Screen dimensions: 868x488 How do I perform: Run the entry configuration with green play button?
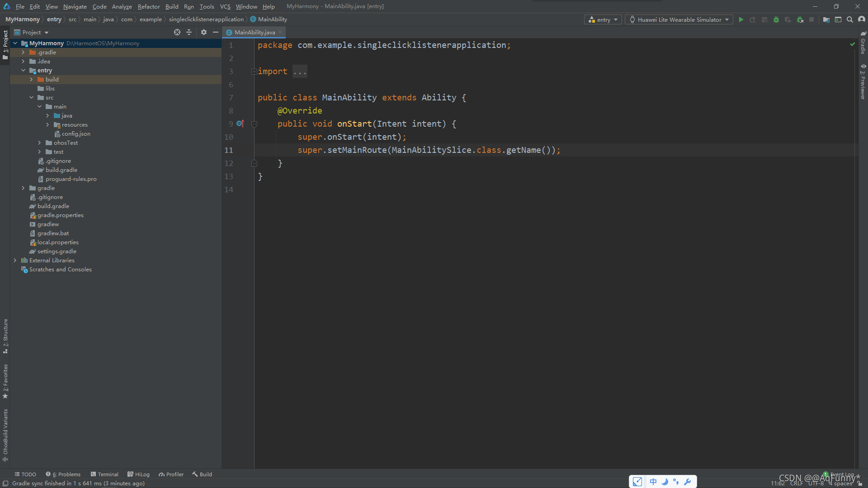(741, 19)
